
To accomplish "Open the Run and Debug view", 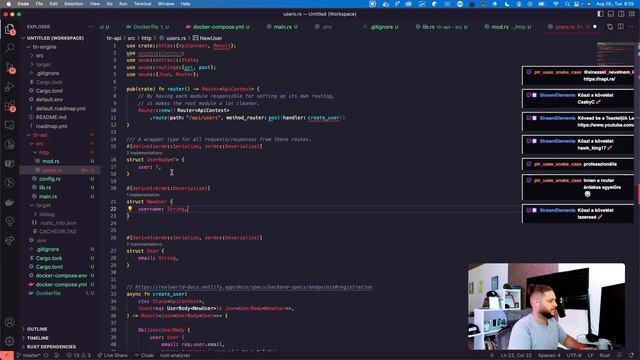I will click(x=10, y=87).
